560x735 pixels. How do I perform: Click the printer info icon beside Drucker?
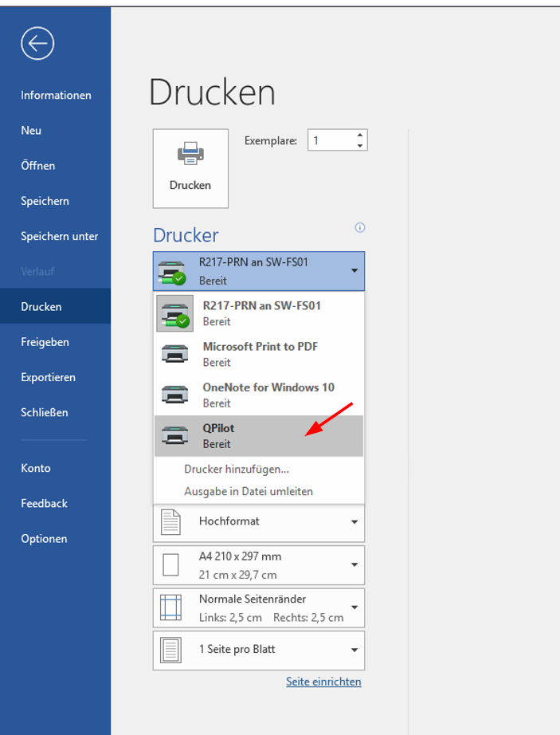(x=360, y=228)
